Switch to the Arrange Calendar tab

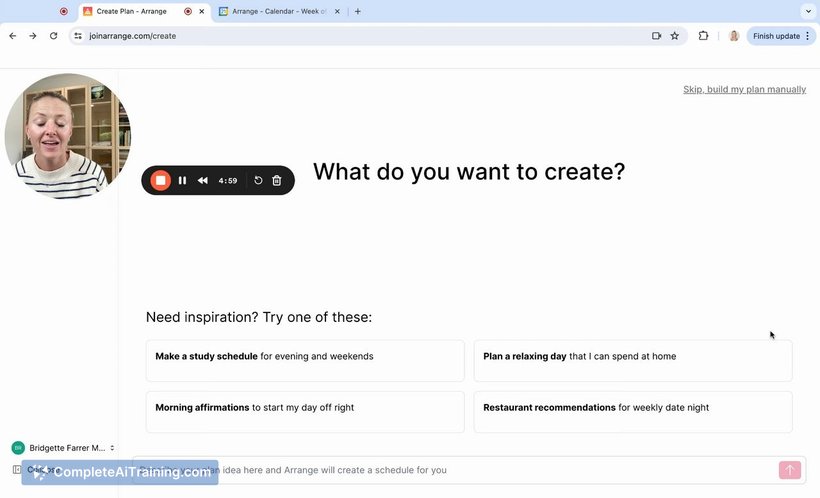pos(277,11)
